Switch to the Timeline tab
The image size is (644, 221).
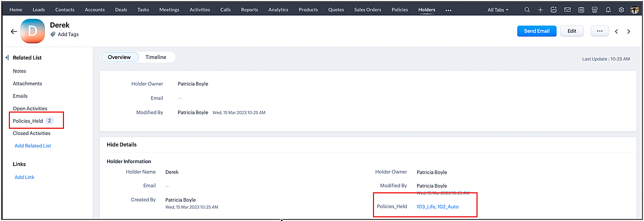tap(156, 57)
